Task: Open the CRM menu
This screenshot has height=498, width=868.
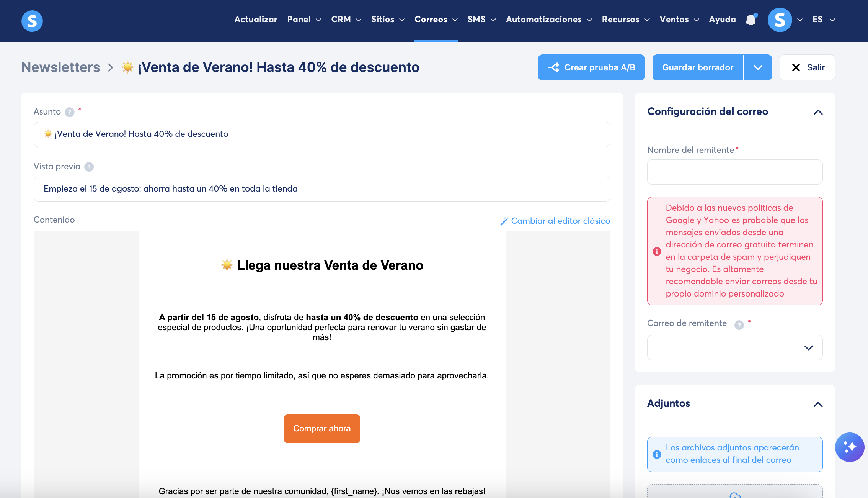Action: (x=346, y=20)
